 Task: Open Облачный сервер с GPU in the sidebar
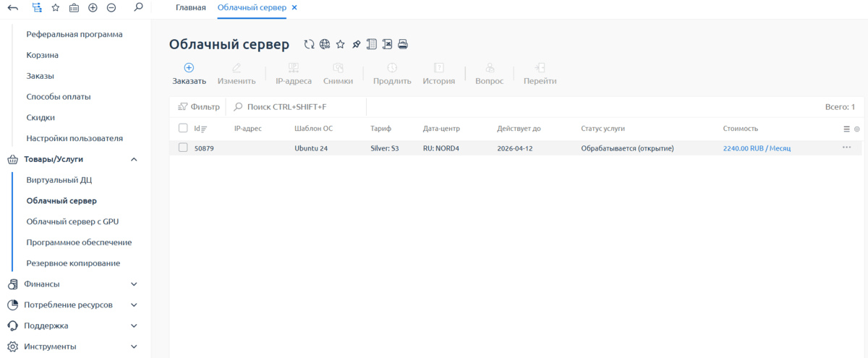(72, 221)
